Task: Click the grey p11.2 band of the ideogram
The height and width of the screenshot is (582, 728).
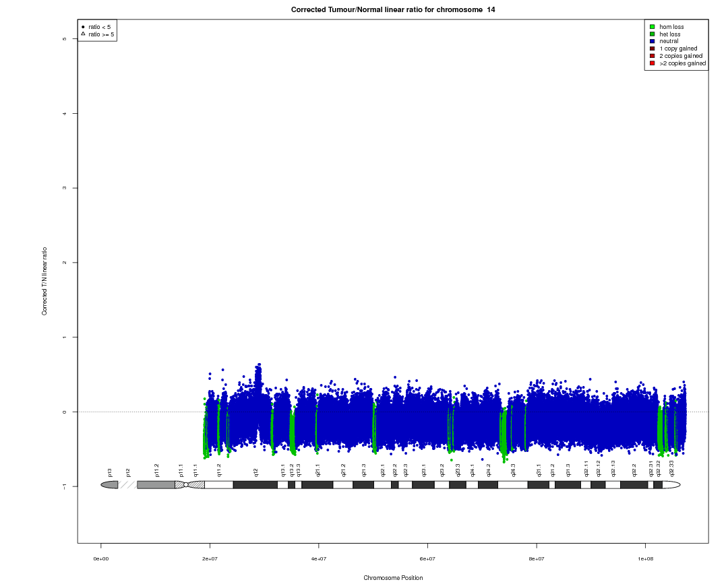Action: (x=156, y=485)
